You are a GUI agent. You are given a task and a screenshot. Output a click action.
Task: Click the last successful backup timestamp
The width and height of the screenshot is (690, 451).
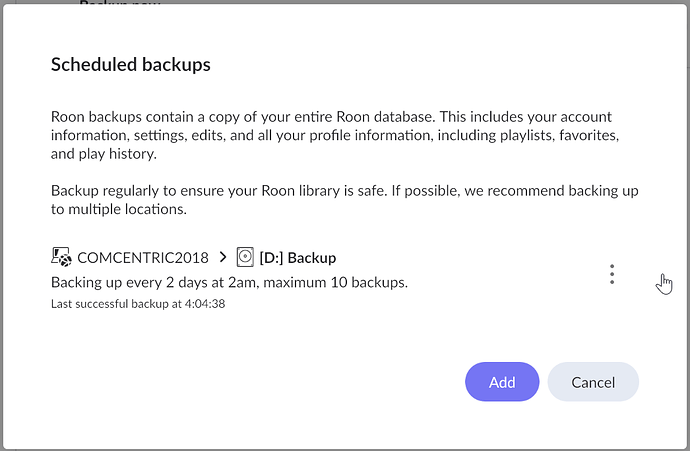click(138, 304)
